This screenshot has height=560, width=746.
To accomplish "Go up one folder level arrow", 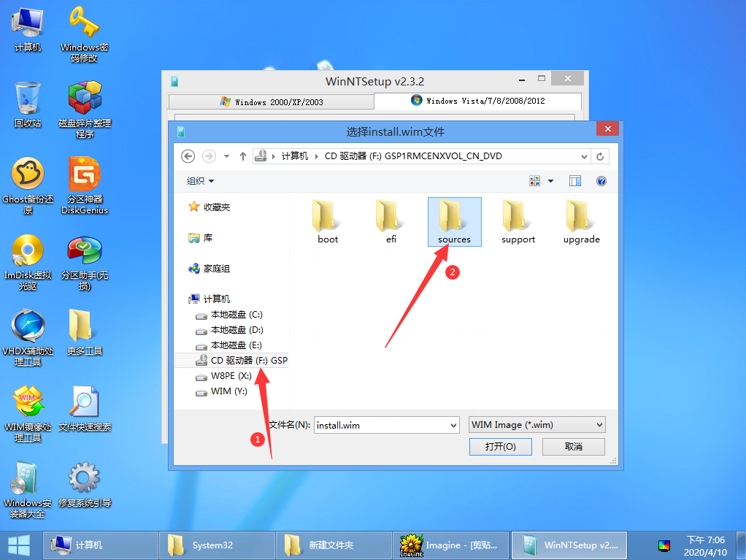I will tap(243, 156).
